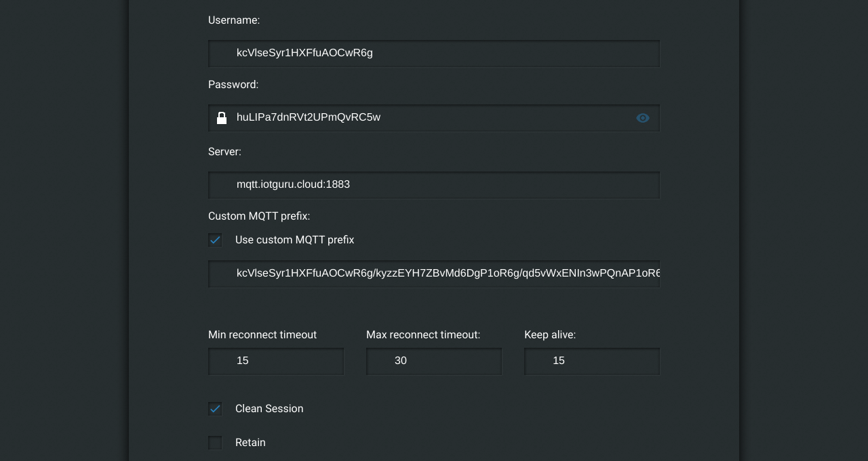Click the 'Server:' label text

(224, 152)
